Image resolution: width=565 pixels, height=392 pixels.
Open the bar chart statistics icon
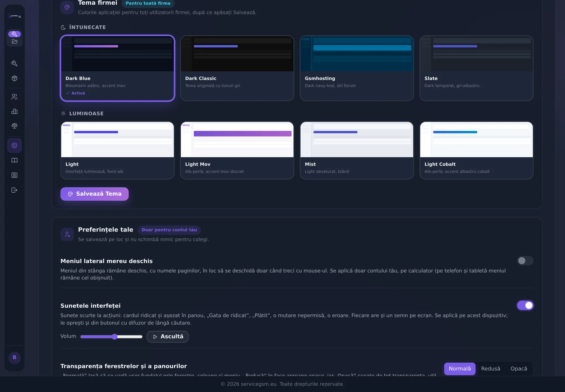[14, 111]
